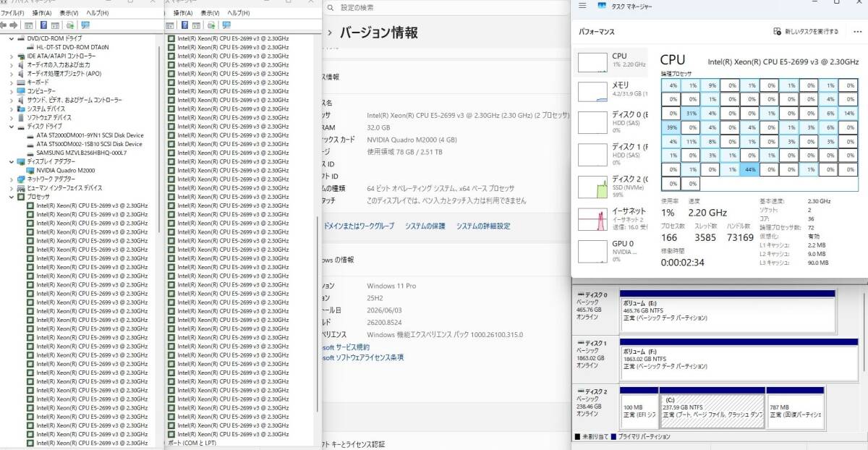868x450 pixels.
Task: Click the left Device Manager vertical scrollbar
Action: [x=159, y=137]
